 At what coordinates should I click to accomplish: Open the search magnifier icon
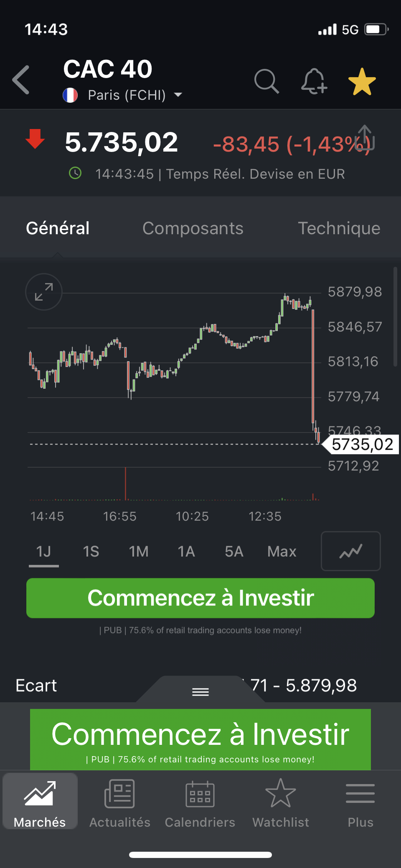[266, 81]
